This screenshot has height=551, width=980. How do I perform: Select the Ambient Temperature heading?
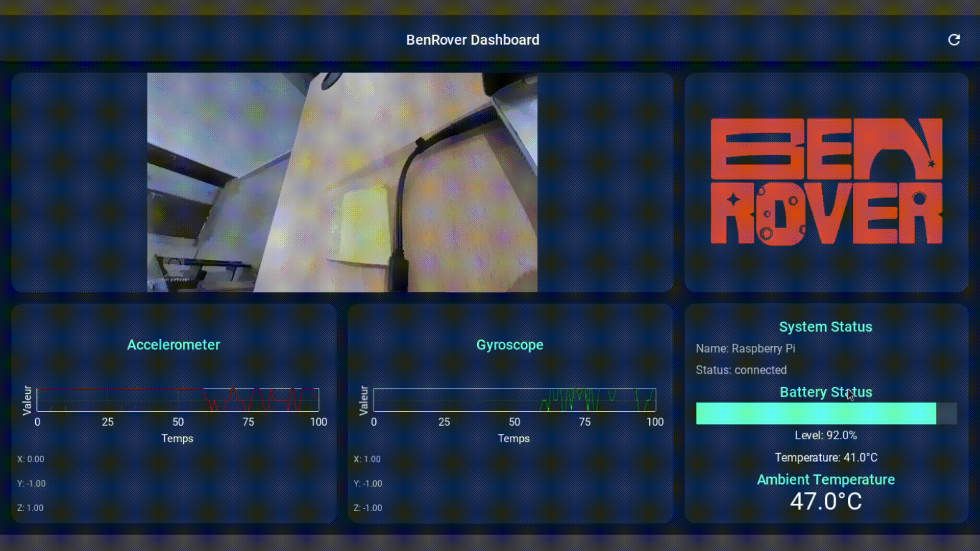pyautogui.click(x=825, y=480)
